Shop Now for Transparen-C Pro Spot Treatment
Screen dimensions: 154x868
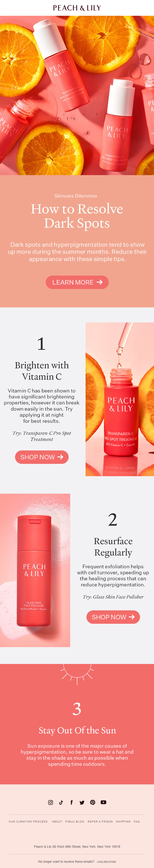[42, 457]
